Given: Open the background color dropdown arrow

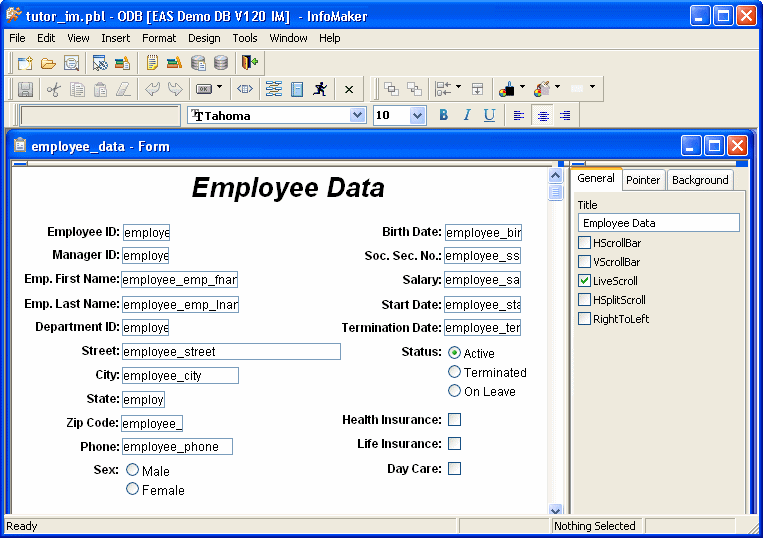Looking at the screenshot, I should click(558, 87).
